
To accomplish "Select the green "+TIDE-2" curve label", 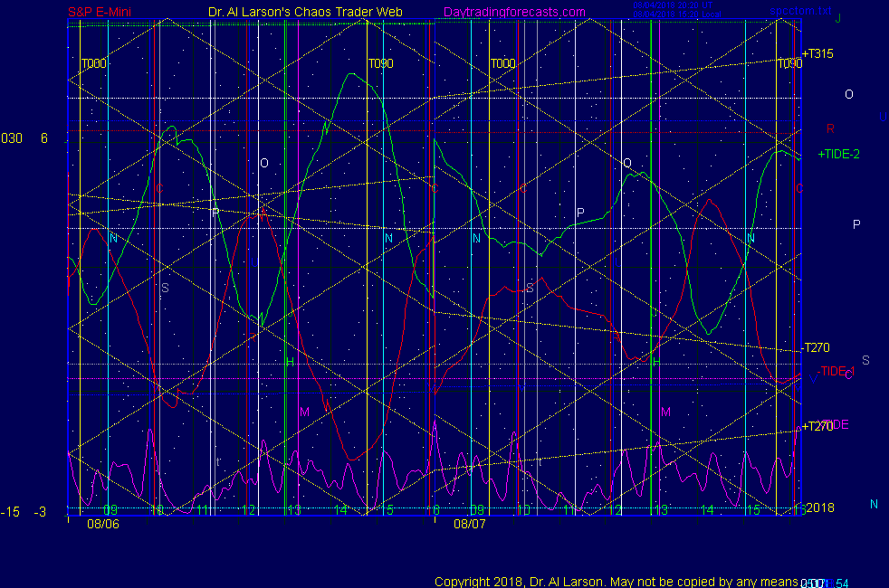I will [838, 154].
